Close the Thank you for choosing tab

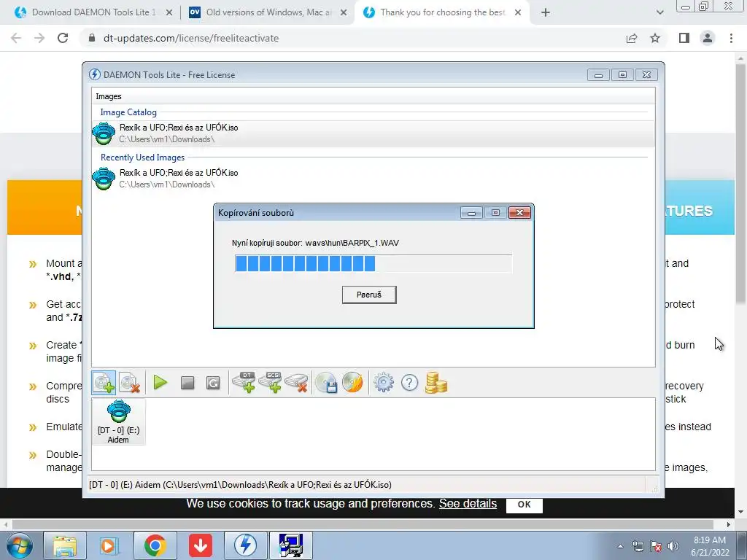[x=518, y=13]
